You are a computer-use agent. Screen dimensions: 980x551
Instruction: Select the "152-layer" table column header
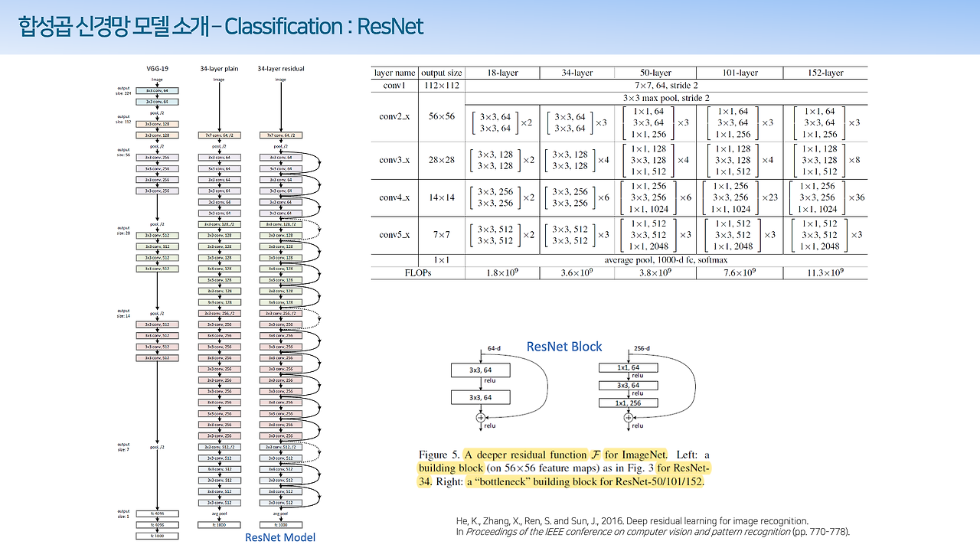click(x=825, y=73)
